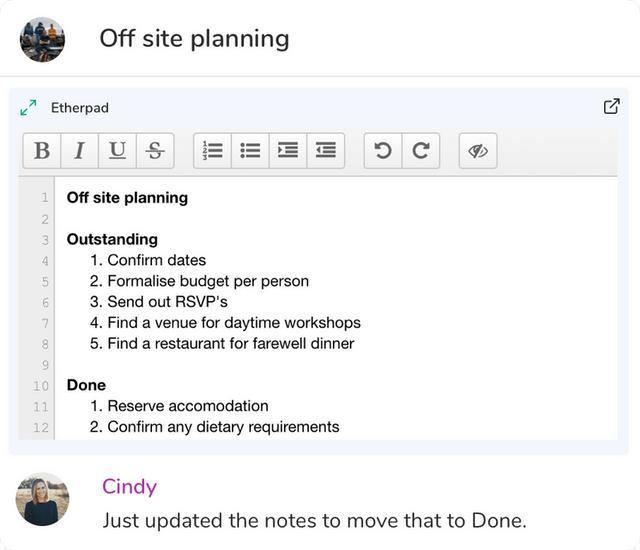Open Etherpad in an external window
The image size is (640, 550).
[x=611, y=107]
